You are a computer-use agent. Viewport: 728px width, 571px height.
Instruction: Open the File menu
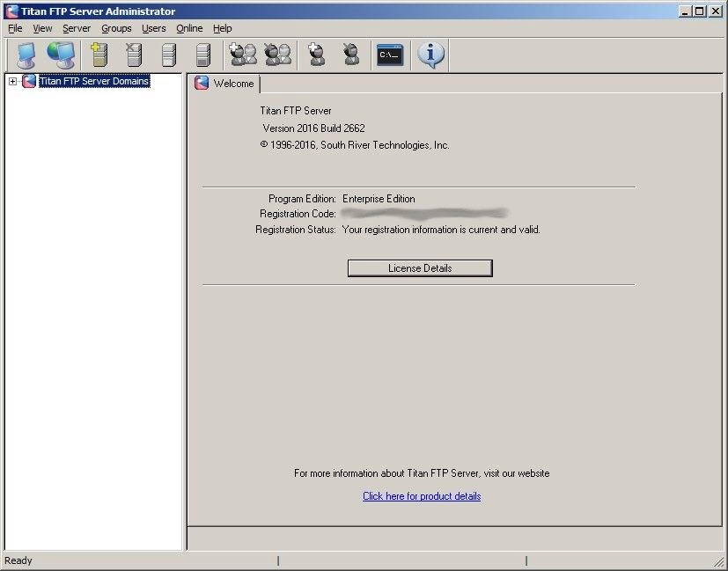[x=15, y=28]
